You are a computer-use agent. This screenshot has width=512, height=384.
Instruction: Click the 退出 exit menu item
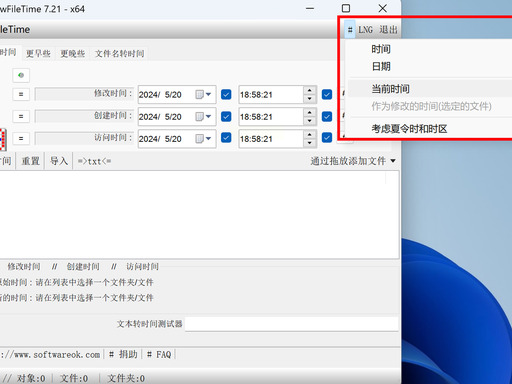[388, 30]
